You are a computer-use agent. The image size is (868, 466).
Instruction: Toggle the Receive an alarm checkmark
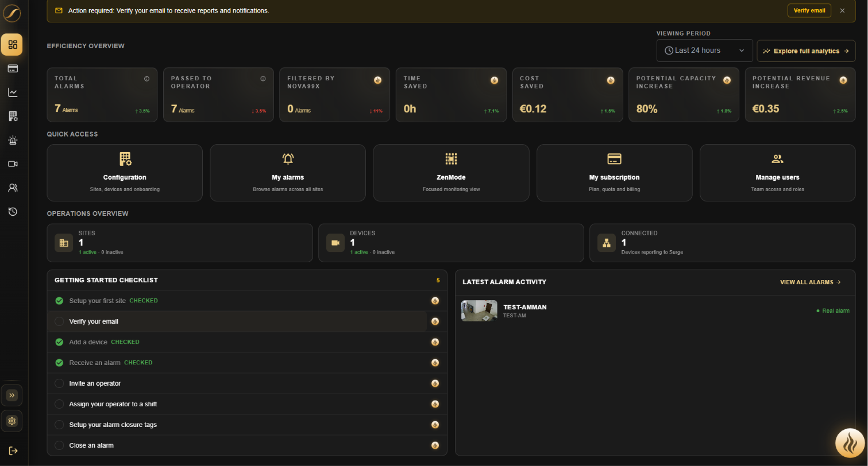[x=59, y=363]
